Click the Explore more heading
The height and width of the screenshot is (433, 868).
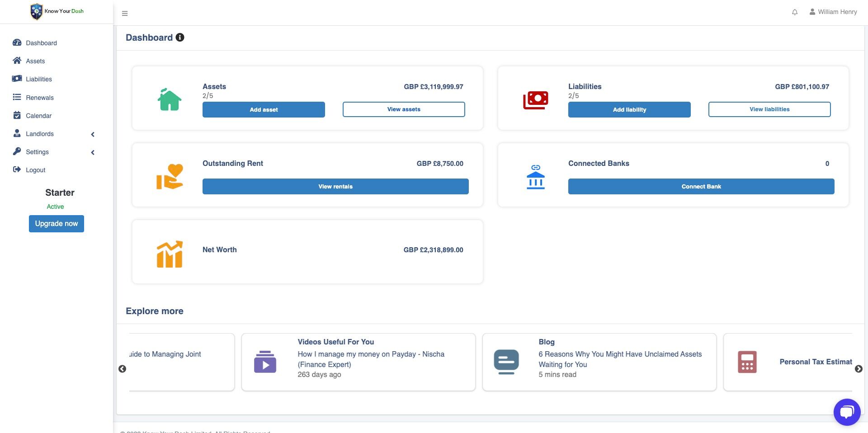click(155, 311)
